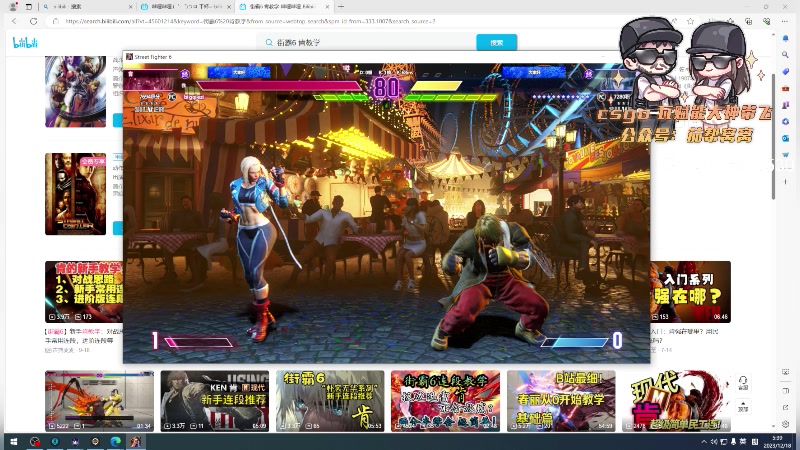Click the search magnifier icon in bilibili search box
The width and height of the screenshot is (800, 450).
[x=269, y=43]
